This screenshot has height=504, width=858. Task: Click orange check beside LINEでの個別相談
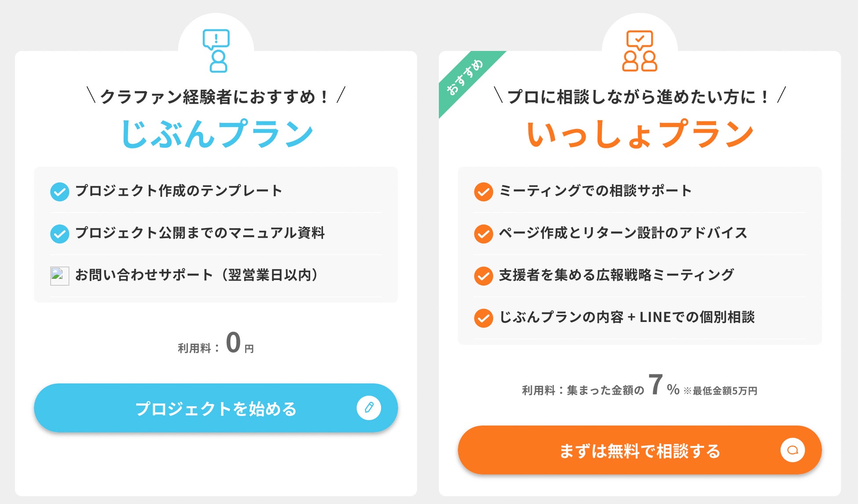[x=483, y=318]
